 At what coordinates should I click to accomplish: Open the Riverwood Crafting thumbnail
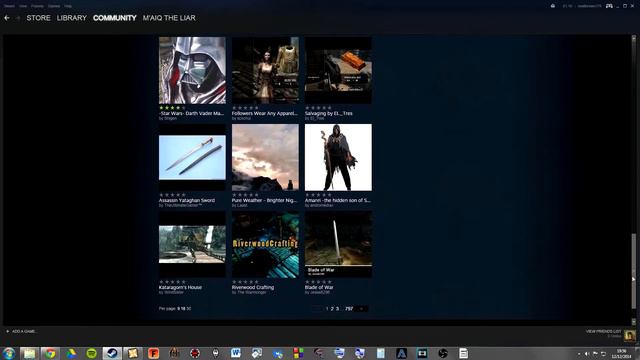(x=265, y=244)
